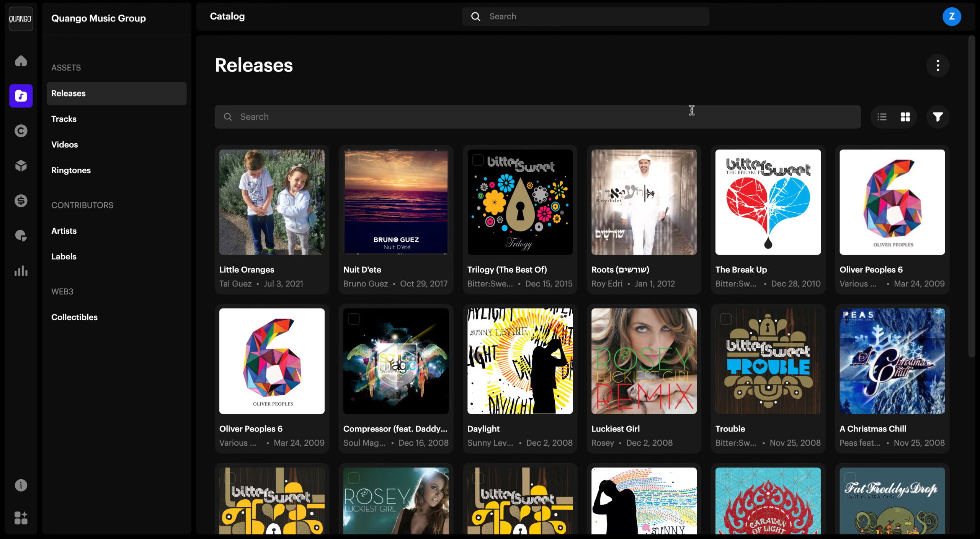Image resolution: width=980 pixels, height=539 pixels.
Task: Open The Break Up album cover
Action: (768, 202)
